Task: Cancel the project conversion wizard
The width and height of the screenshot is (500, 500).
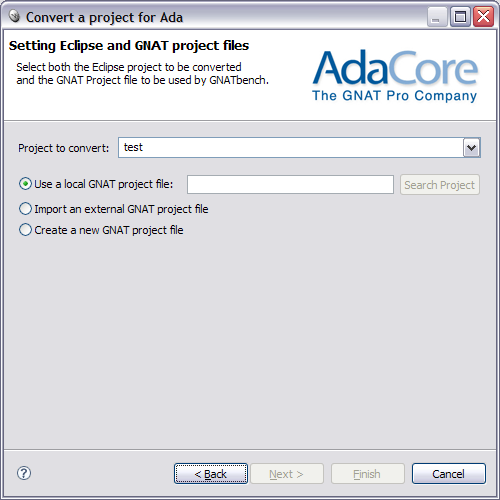Action: (449, 473)
